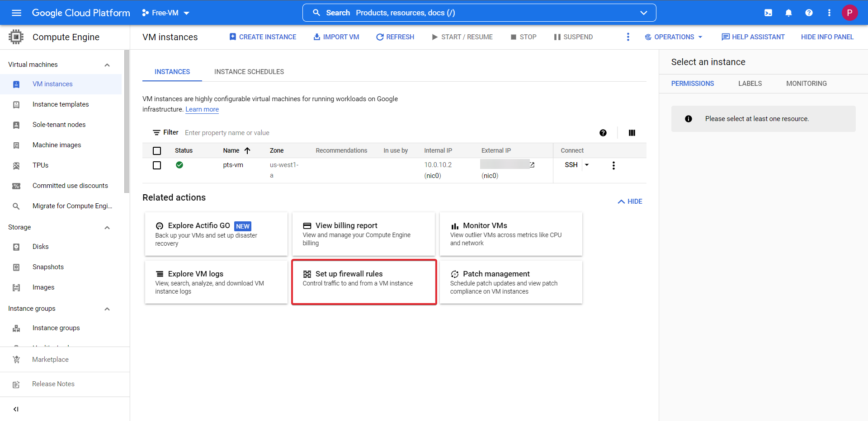Click the TPUs sidebar icon

click(x=16, y=165)
